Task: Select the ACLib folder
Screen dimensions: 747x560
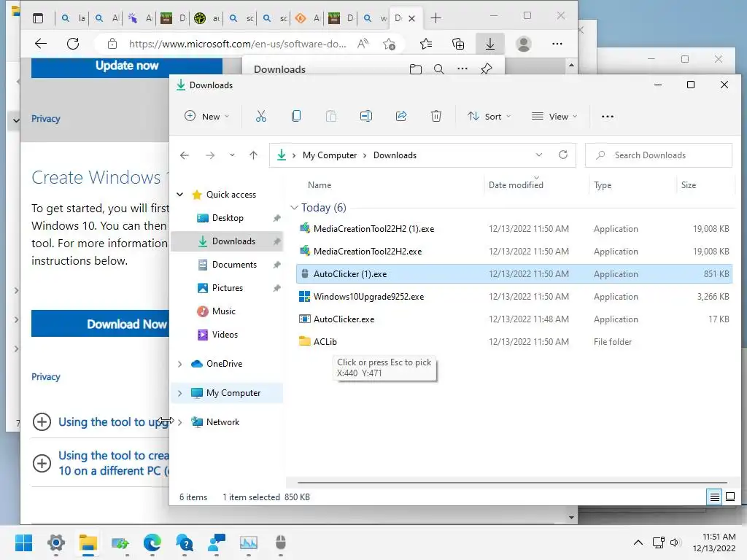Action: (x=514, y=341)
